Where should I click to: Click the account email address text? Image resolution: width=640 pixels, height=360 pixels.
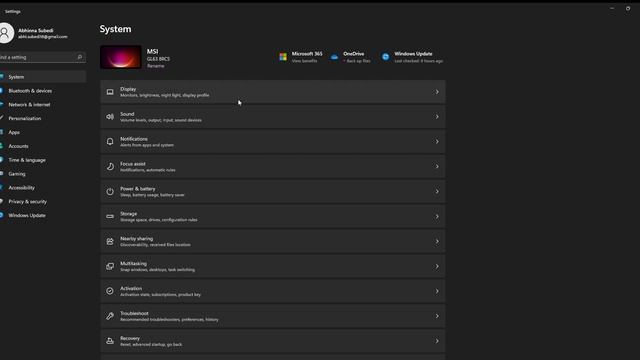(42, 37)
